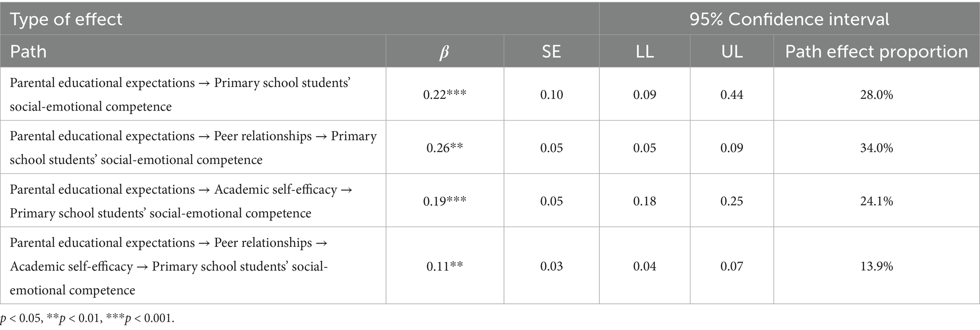The width and height of the screenshot is (980, 330).
Task: Select the 'Path effect proportion' header
Action: click(x=876, y=51)
